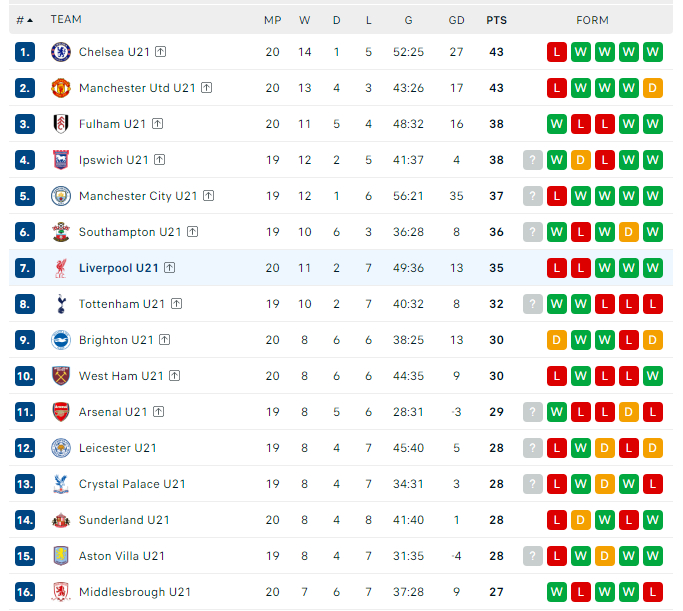683x611 pixels.
Task: Click the promotion arrow icon beside Liverpool U21
Action: 169,268
